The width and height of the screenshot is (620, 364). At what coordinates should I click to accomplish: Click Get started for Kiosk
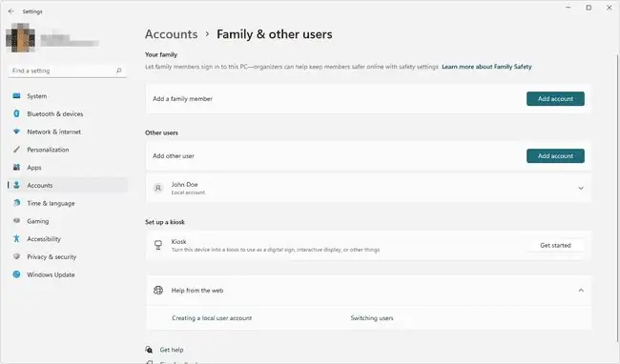click(555, 245)
